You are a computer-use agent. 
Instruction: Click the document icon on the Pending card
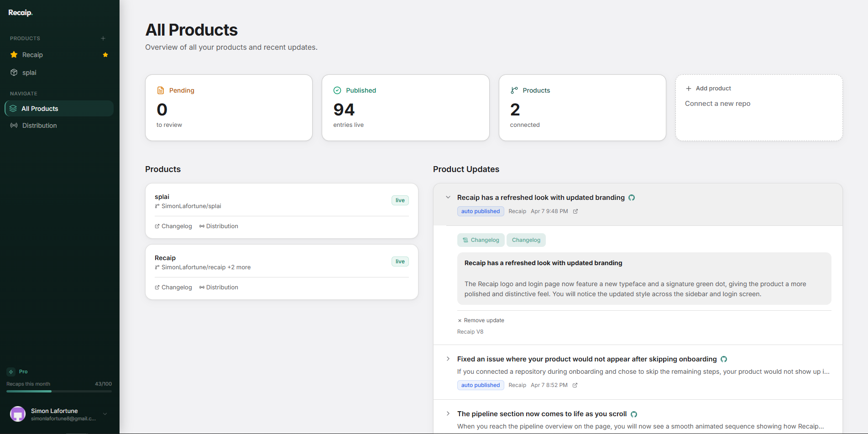point(160,90)
